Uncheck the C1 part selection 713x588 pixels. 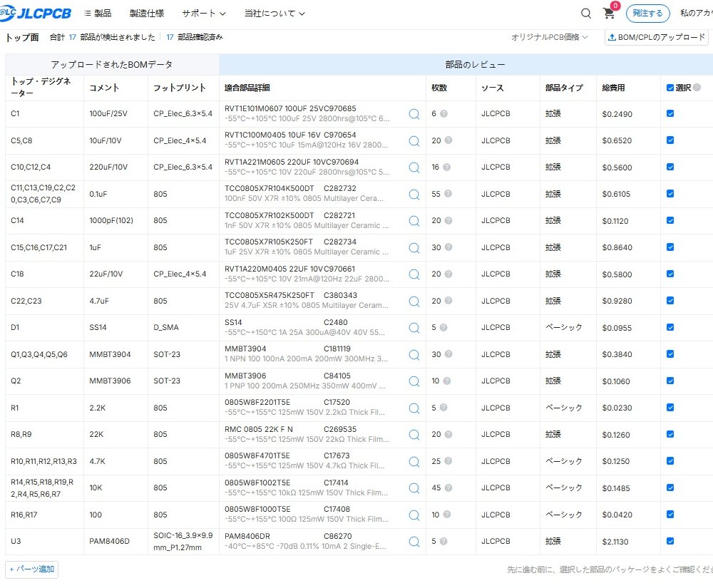(670, 113)
